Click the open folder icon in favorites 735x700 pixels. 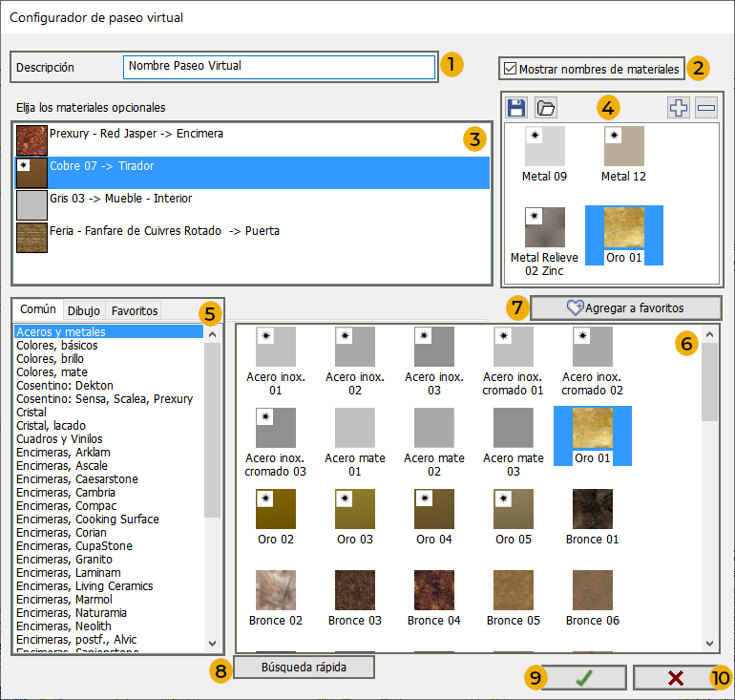(x=545, y=108)
